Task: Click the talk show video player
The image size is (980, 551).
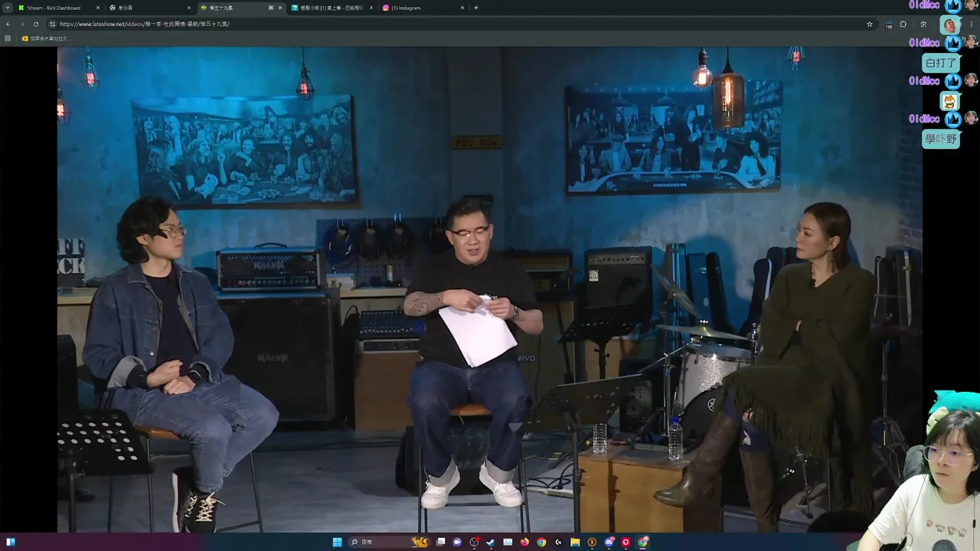Action: pos(490,289)
